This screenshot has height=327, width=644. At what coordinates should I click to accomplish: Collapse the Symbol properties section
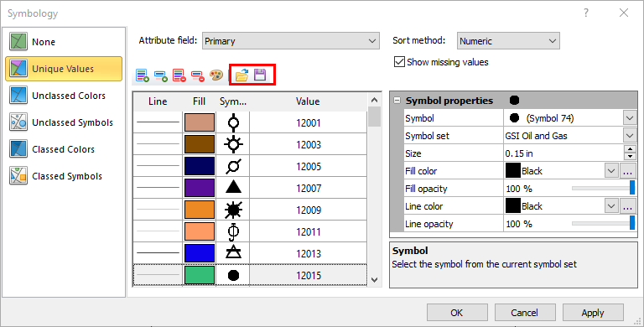point(397,101)
